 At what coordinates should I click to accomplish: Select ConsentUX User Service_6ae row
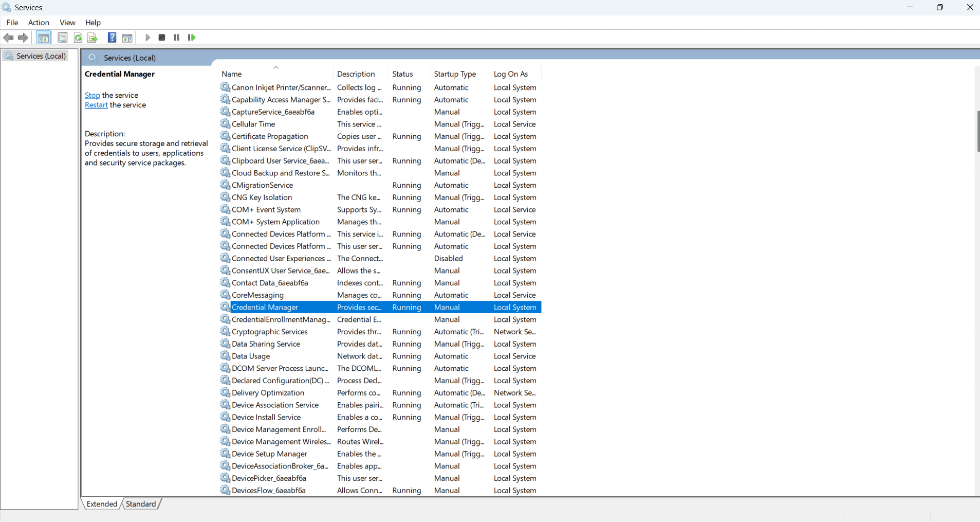380,271
